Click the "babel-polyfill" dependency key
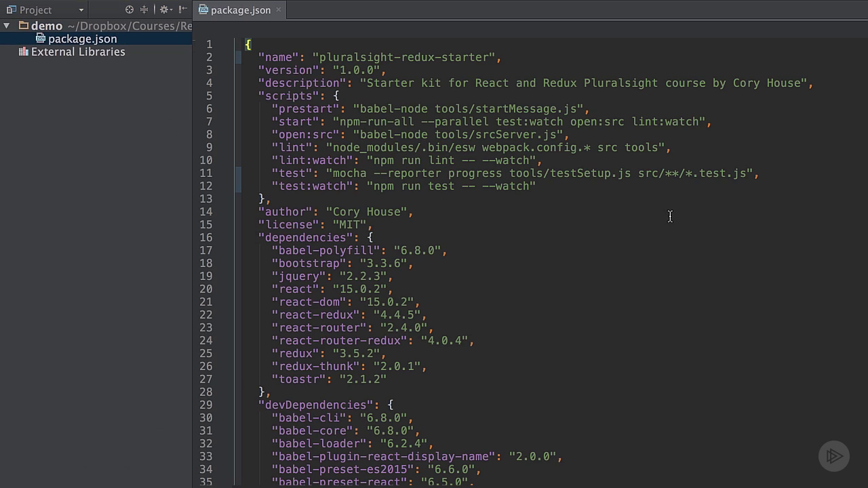This screenshot has width=868, height=488. click(x=325, y=250)
